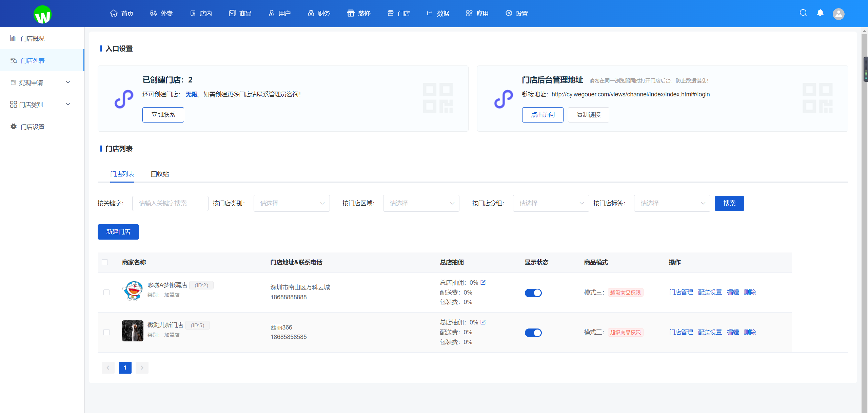Open the 按门店区域 dropdown
Screen dimensions: 868x413
pyautogui.click(x=421, y=203)
